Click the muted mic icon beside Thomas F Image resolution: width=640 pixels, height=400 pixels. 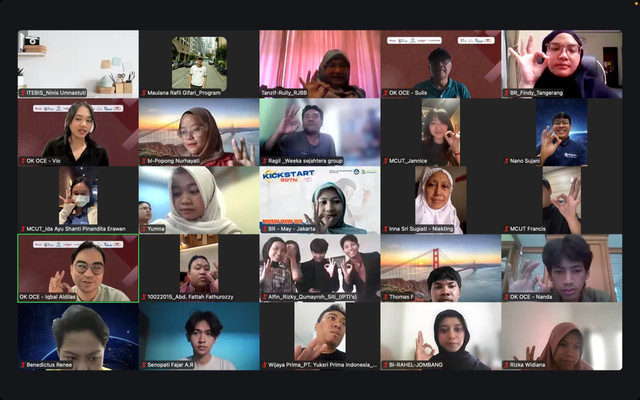tap(386, 297)
